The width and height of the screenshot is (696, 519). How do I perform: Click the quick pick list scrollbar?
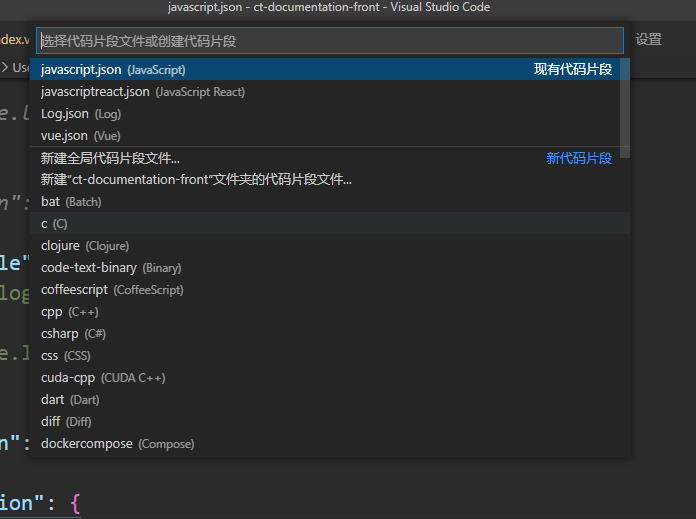point(625,108)
